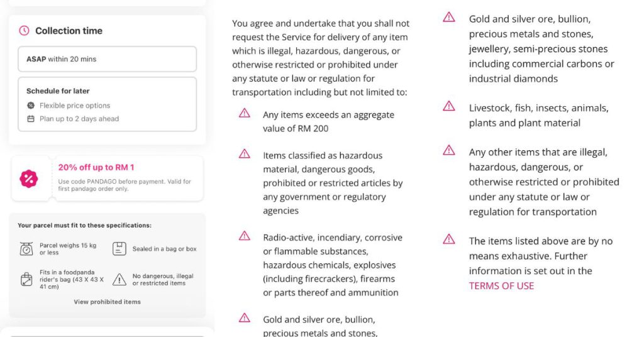This screenshot has height=337, width=644.
Task: Click warning icon beside Any other illegal items
Action: [449, 150]
